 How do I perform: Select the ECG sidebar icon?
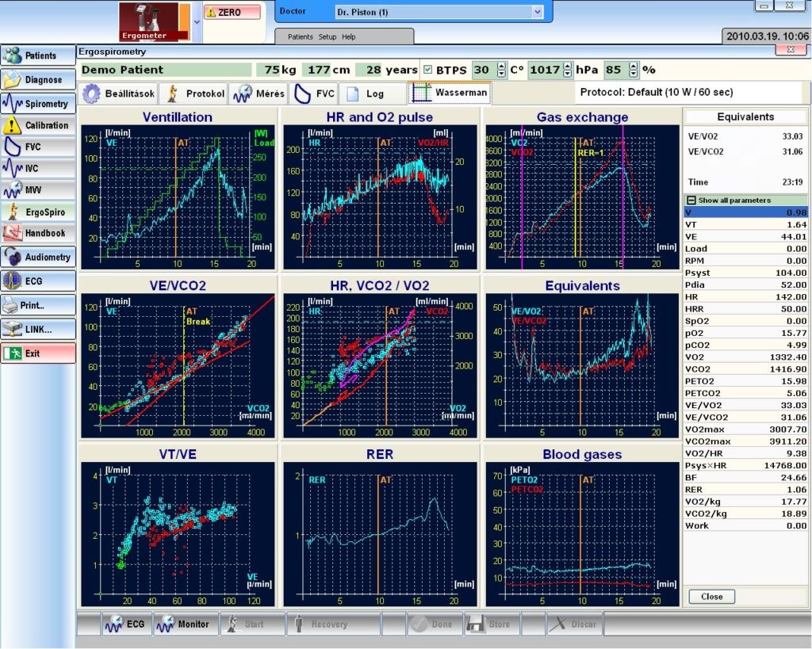pos(13,281)
